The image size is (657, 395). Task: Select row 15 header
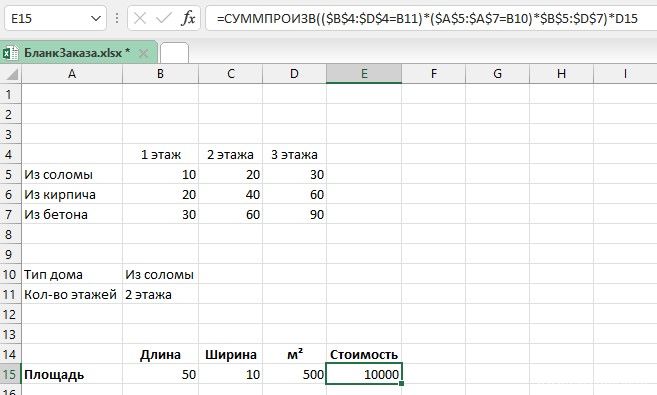[x=10, y=374]
